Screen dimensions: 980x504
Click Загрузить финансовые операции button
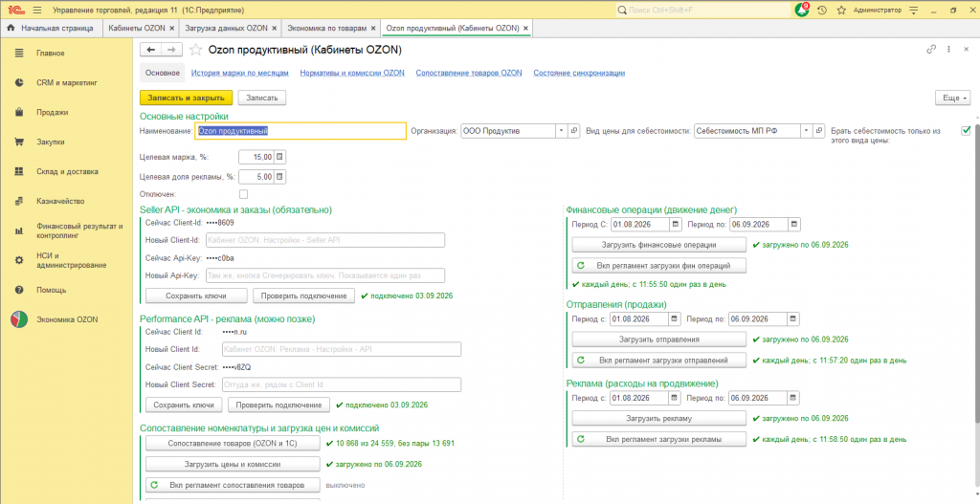pos(659,245)
